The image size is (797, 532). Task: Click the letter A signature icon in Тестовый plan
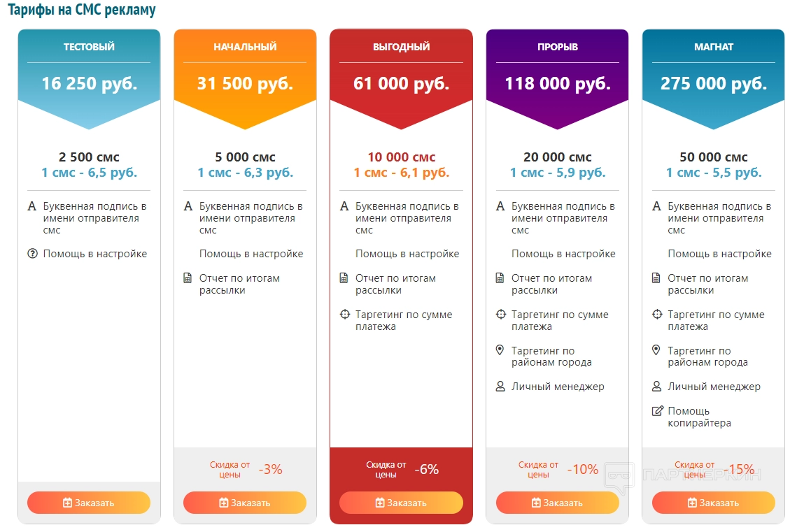pyautogui.click(x=31, y=206)
